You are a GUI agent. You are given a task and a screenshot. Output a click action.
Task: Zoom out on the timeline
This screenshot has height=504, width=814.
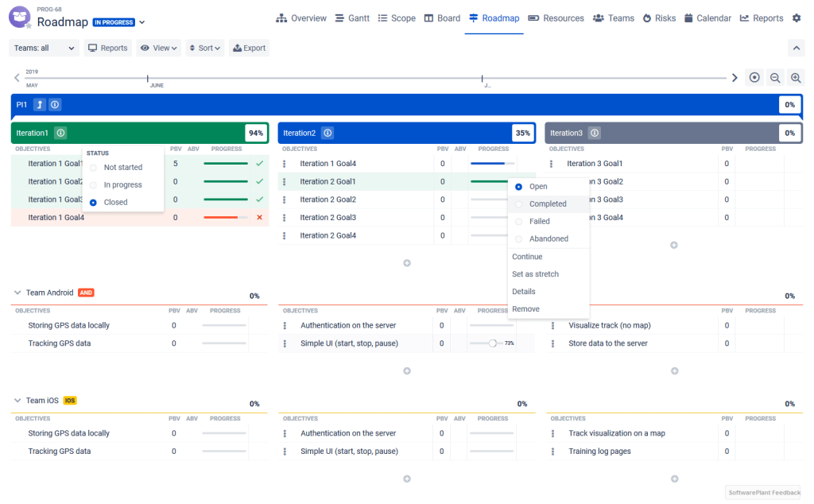point(775,78)
